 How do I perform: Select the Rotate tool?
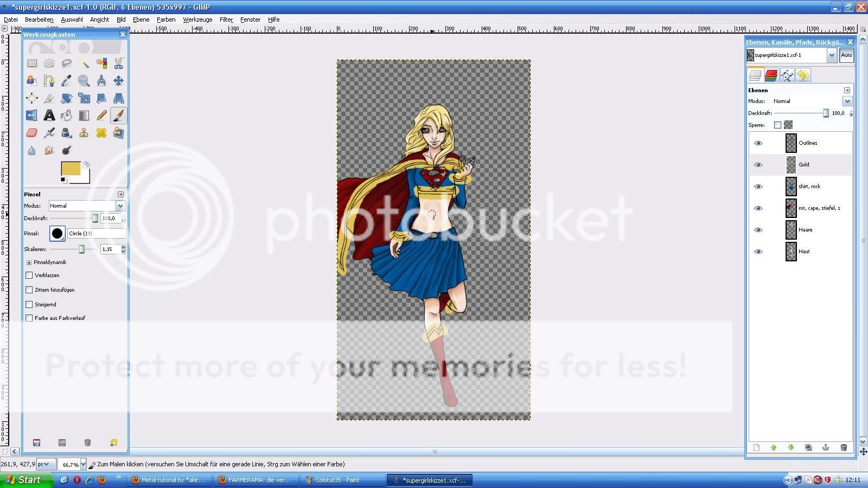(67, 98)
